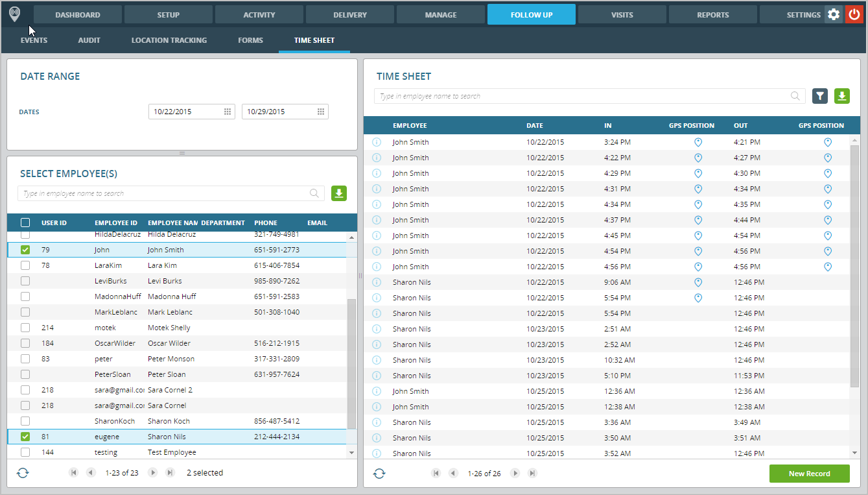Switch to the Events tab
The height and width of the screenshot is (495, 868).
(x=34, y=40)
